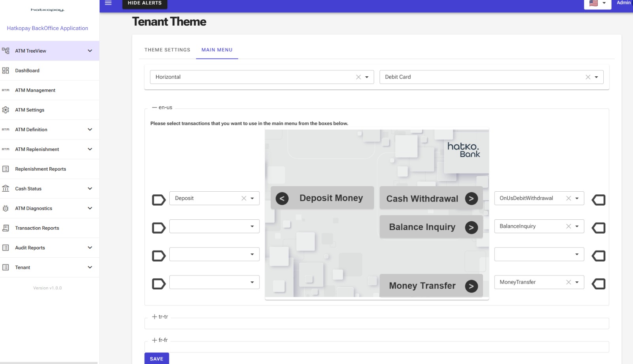
Task: Switch to the Theme Settings tab
Action: [167, 50]
